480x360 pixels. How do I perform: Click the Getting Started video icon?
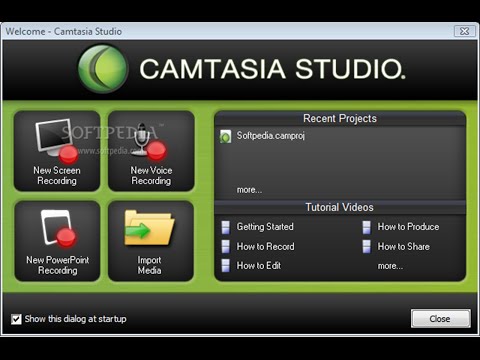pyautogui.click(x=226, y=227)
